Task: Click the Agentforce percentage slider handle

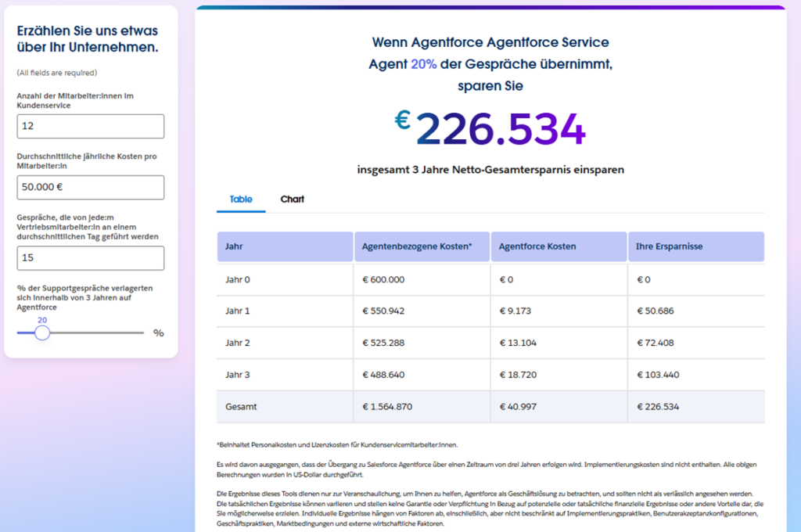Action: tap(42, 332)
